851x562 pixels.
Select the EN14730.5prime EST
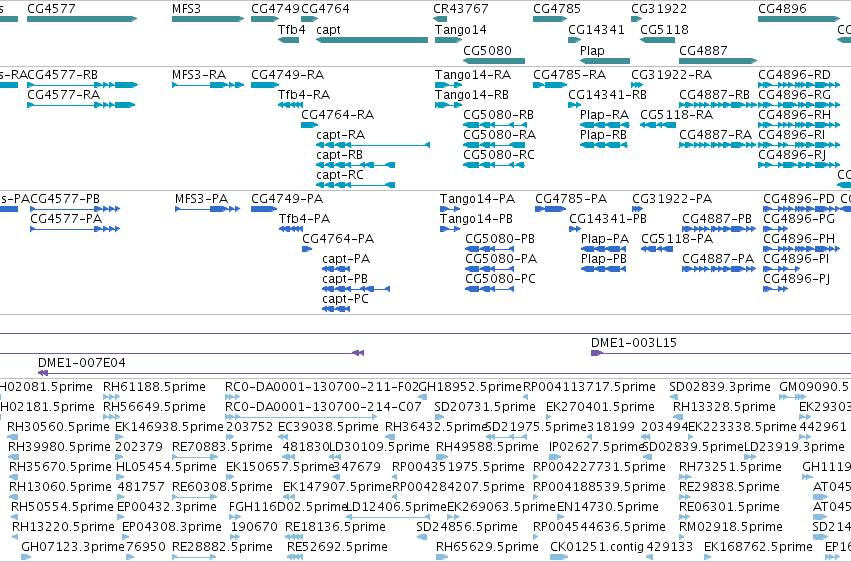coord(562,517)
